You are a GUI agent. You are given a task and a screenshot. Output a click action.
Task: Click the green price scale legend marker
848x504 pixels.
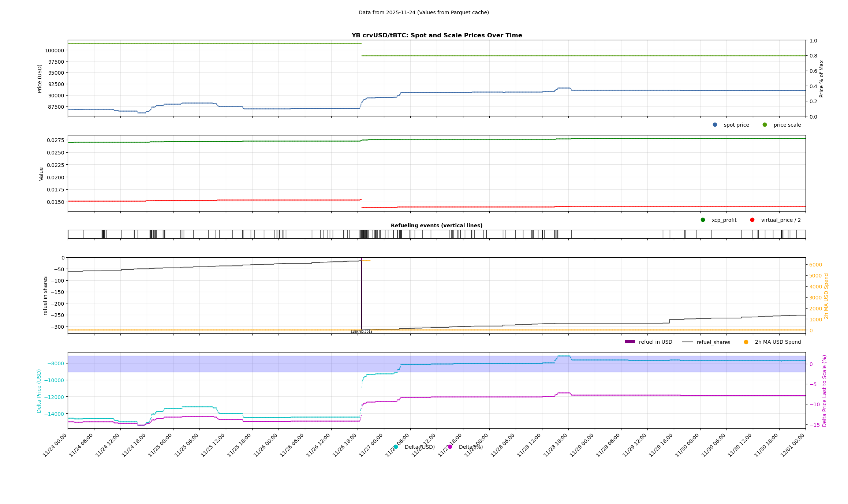point(765,125)
